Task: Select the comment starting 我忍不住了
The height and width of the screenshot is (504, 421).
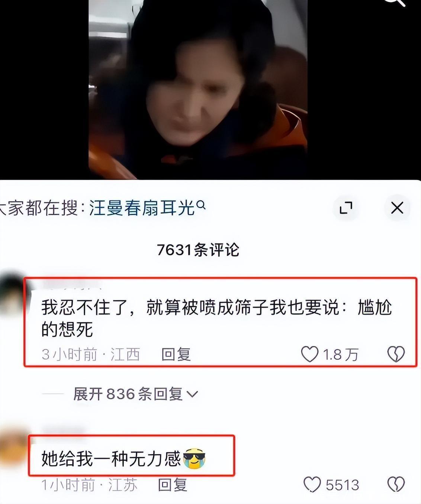Action: pyautogui.click(x=216, y=319)
